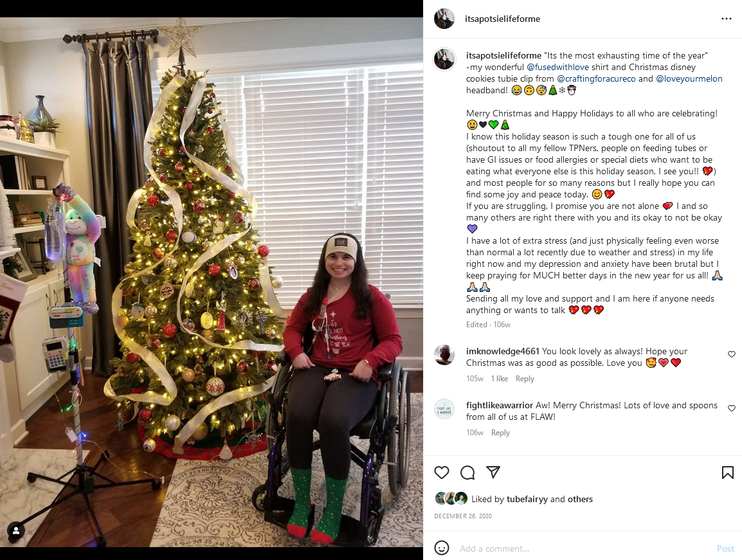Like fightlikeawarrior's comment heart
Screen dimensions: 742x560
tap(732, 408)
